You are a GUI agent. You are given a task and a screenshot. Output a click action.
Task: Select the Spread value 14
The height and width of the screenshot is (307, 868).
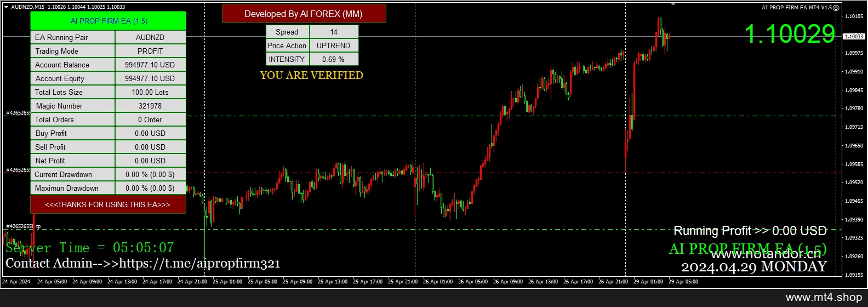pyautogui.click(x=334, y=32)
